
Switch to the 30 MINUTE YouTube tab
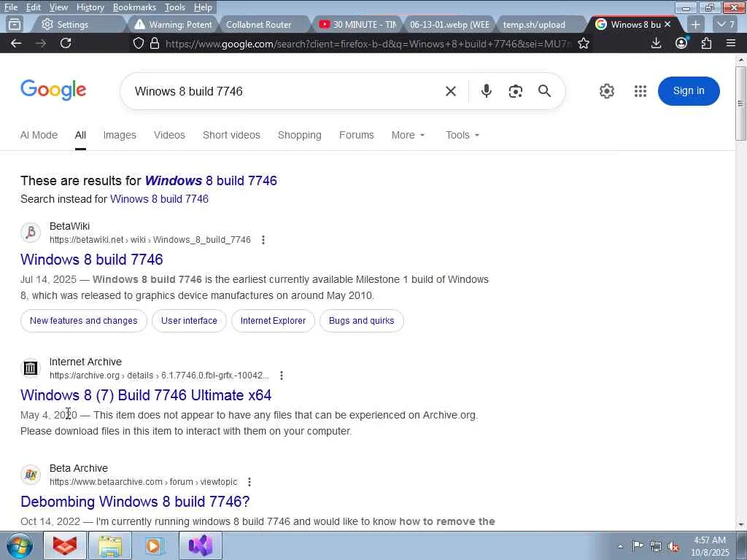357,24
